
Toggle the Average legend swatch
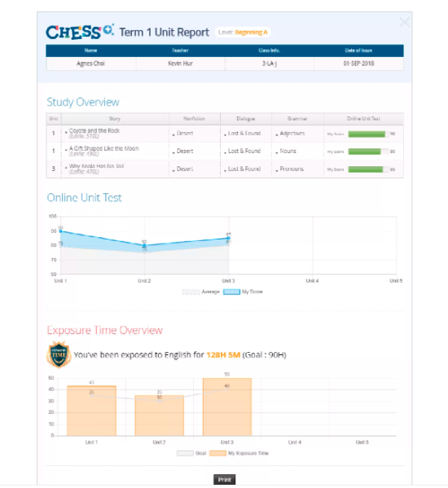pyautogui.click(x=191, y=292)
